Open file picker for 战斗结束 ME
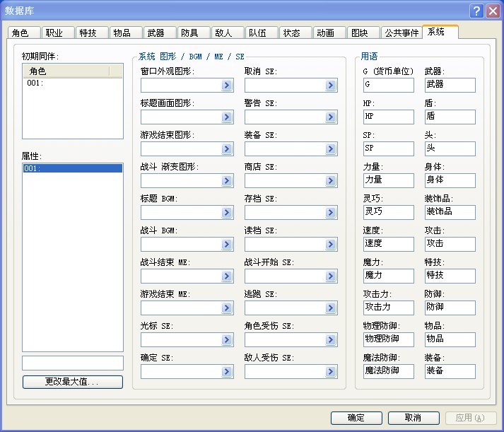The width and height of the screenshot is (504, 432). coord(227,276)
